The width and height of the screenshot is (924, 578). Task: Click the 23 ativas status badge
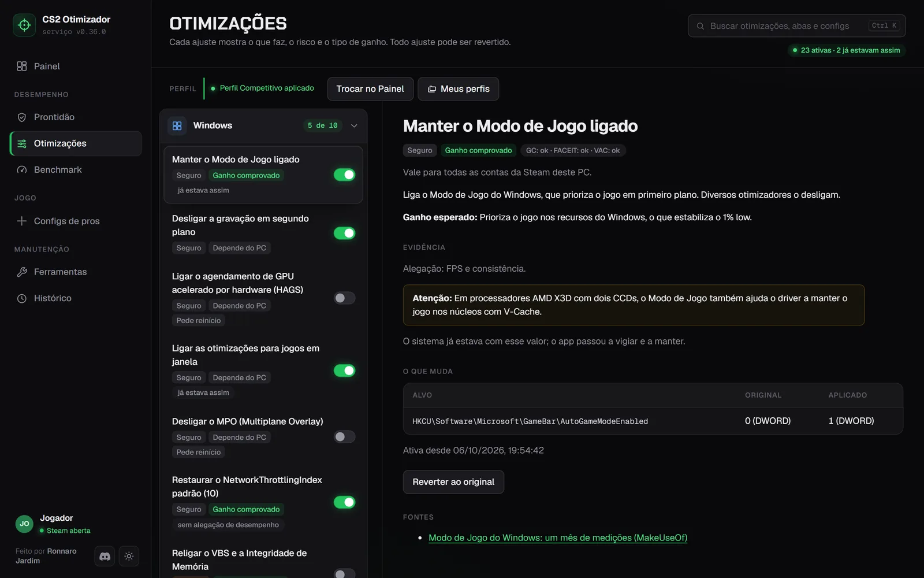pyautogui.click(x=847, y=50)
